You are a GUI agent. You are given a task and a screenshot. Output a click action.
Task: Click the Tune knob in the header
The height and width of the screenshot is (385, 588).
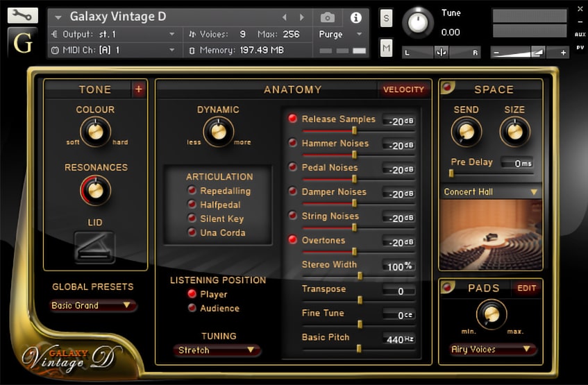(x=418, y=22)
